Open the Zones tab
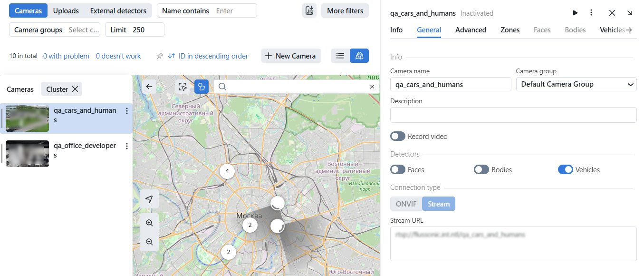The width and height of the screenshot is (644, 276). [509, 30]
